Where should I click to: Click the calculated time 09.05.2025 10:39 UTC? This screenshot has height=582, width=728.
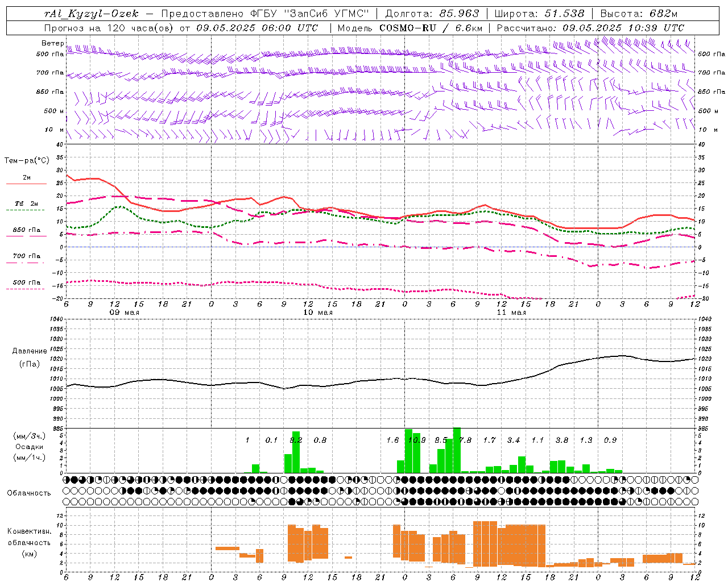click(623, 28)
